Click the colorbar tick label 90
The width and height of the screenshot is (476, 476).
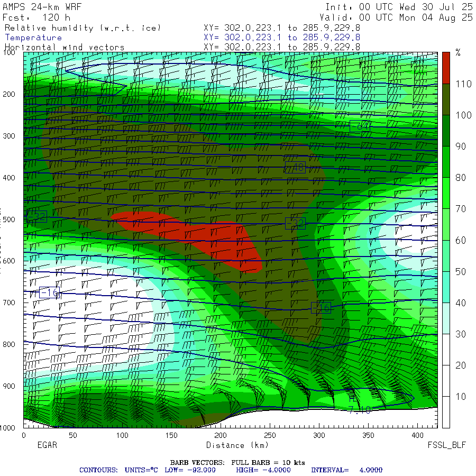(x=461, y=147)
